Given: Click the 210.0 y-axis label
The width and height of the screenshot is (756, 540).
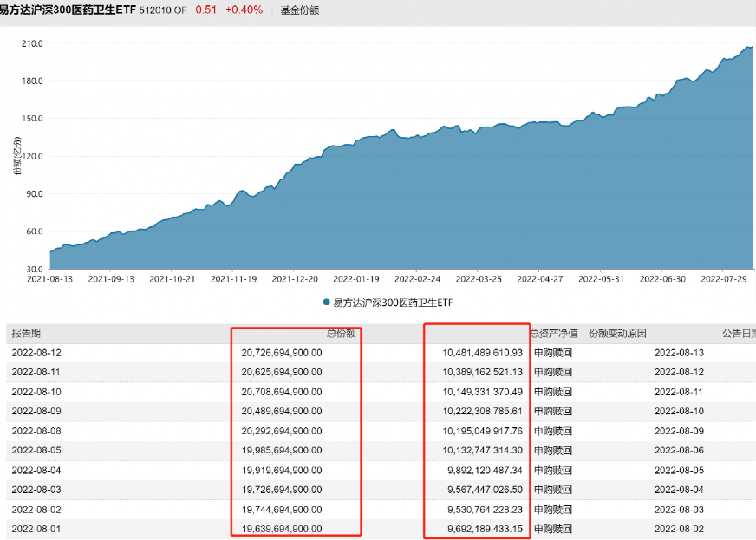Looking at the screenshot, I should point(32,43).
